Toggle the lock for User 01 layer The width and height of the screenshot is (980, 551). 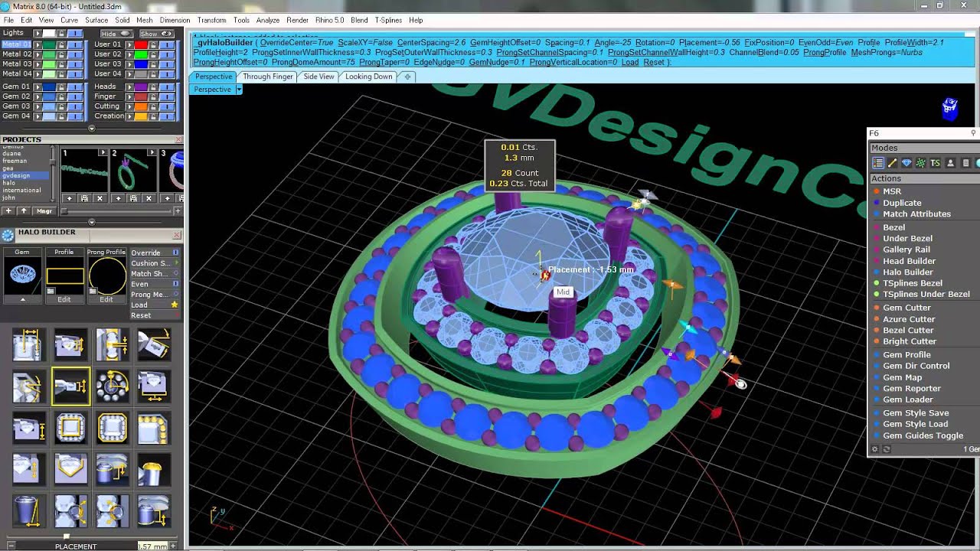[x=153, y=44]
